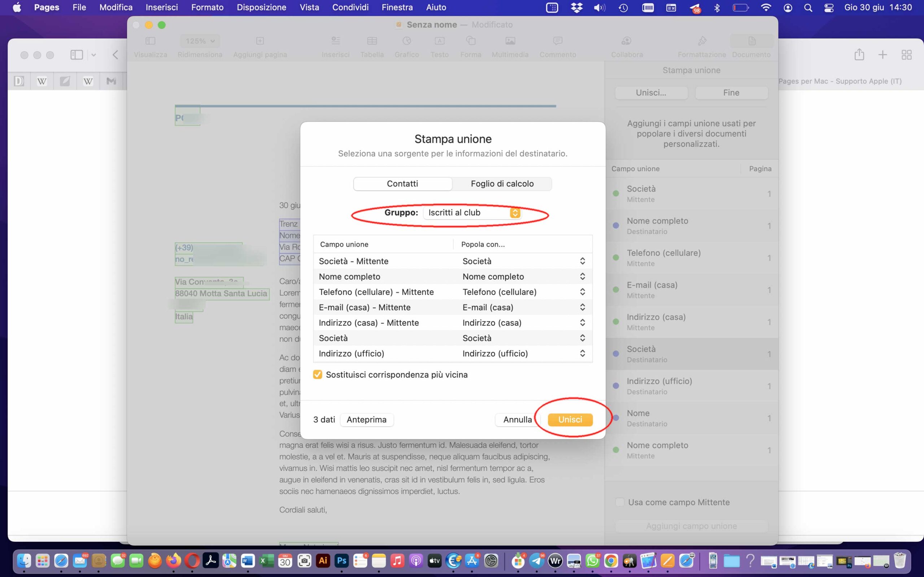Enable Usa come campo Mittente checkbox

pyautogui.click(x=619, y=502)
